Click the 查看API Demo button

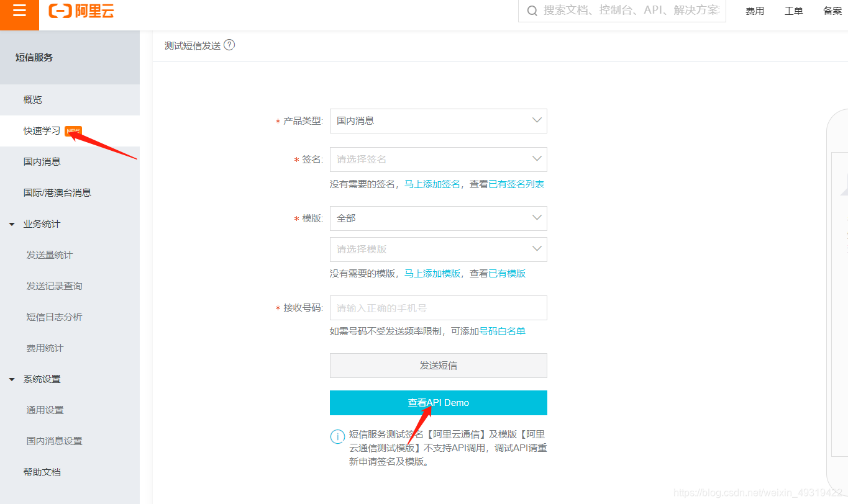click(x=438, y=403)
